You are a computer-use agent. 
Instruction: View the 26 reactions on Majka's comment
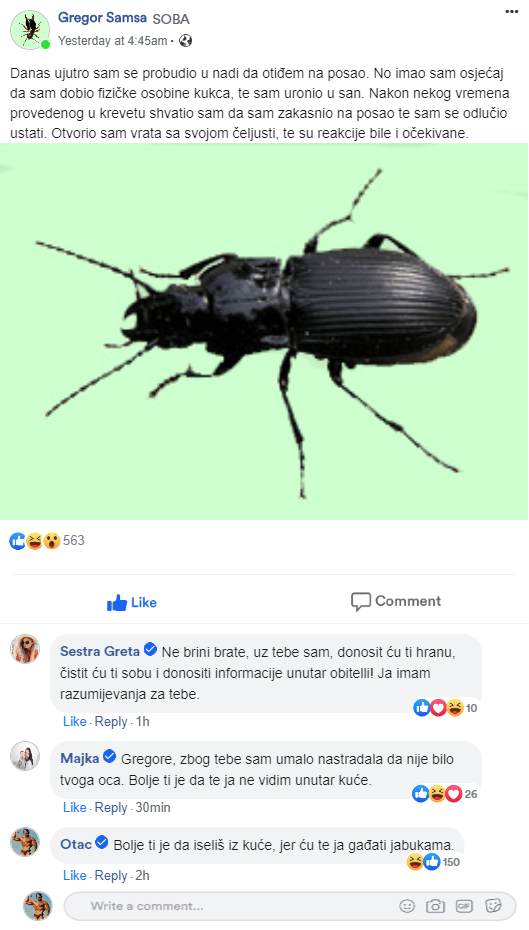445,794
